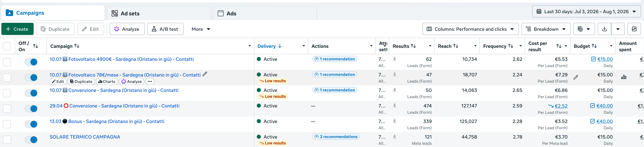The width and height of the screenshot is (644, 147).
Task: Open the 2 recommendations badge
Action: point(336,137)
